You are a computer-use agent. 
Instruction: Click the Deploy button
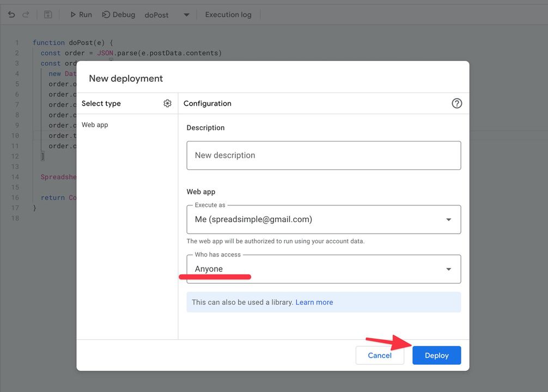(x=436, y=355)
